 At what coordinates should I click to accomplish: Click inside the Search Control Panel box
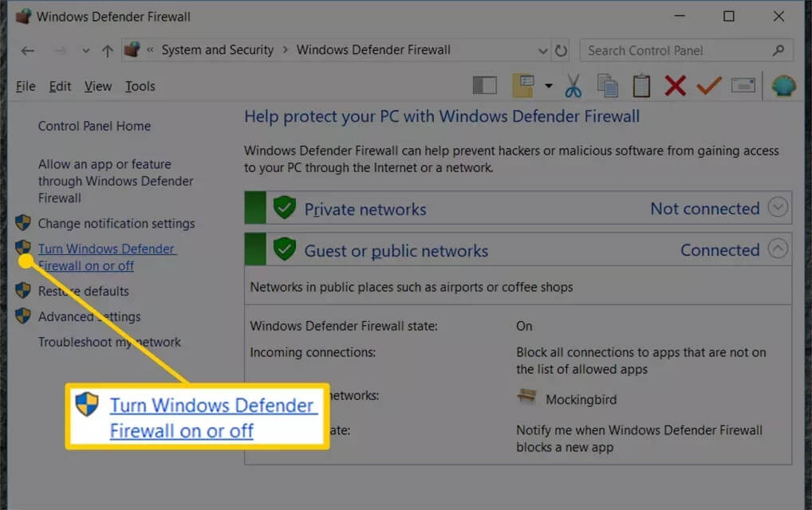(678, 49)
